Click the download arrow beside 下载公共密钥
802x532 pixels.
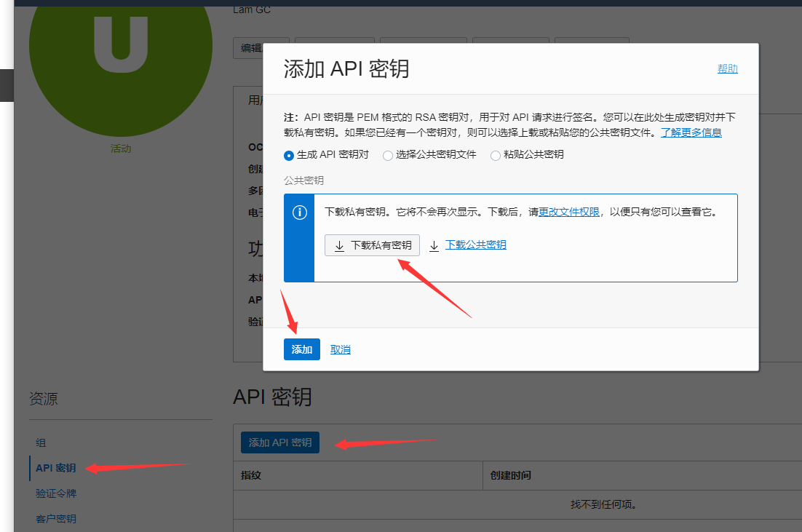(434, 246)
